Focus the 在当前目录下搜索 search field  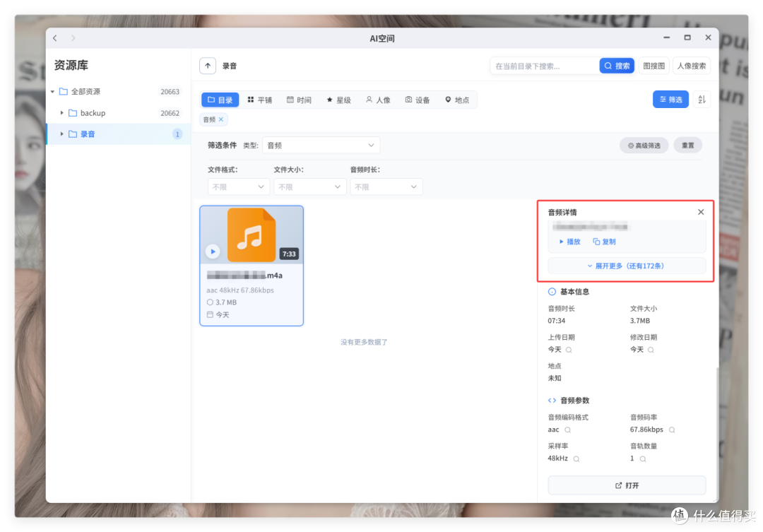click(545, 66)
